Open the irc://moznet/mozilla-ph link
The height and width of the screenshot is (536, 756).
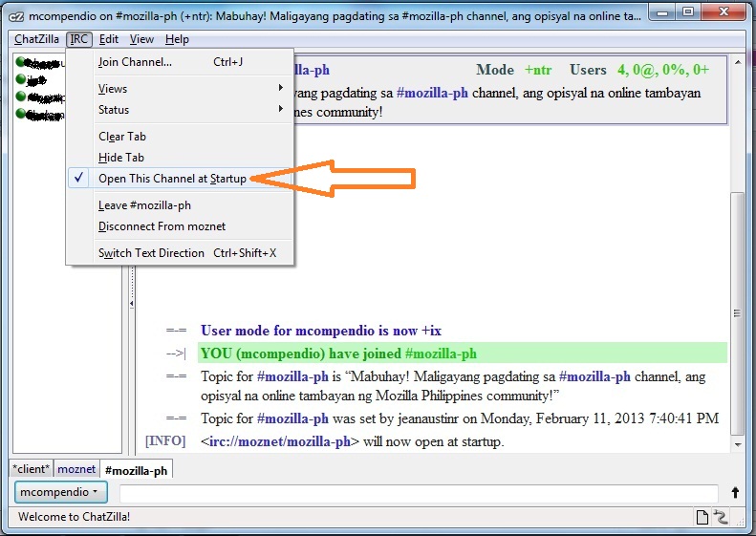(280, 442)
